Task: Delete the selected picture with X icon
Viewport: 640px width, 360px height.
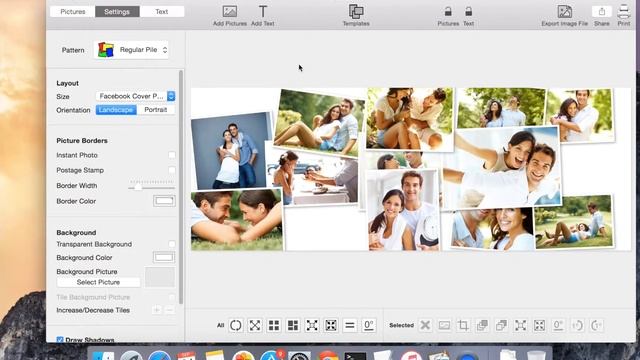Action: [x=425, y=325]
